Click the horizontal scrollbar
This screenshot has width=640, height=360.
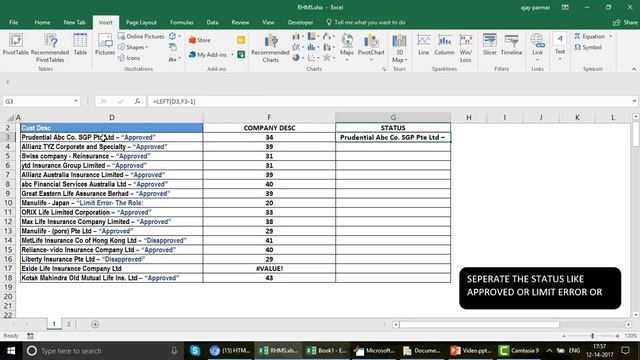pos(479,324)
